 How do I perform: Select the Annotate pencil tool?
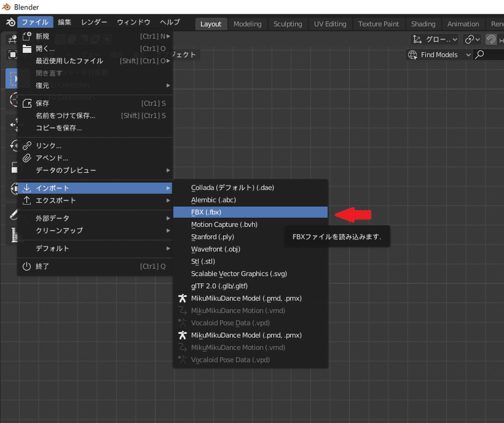click(x=13, y=214)
